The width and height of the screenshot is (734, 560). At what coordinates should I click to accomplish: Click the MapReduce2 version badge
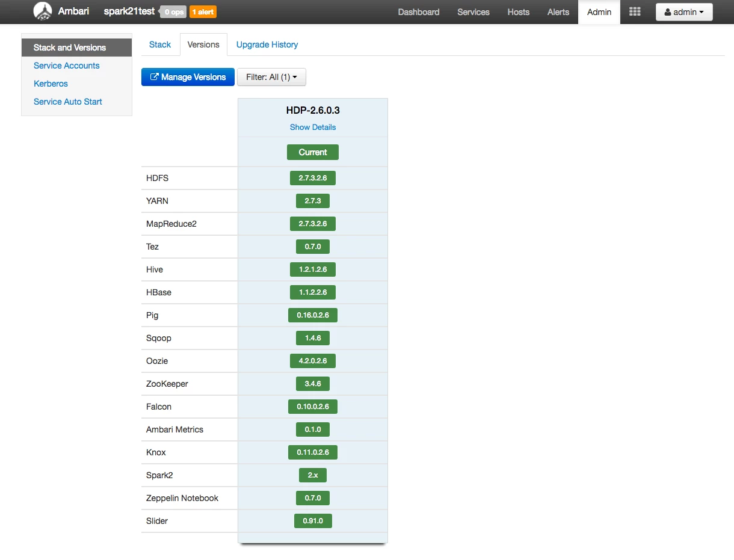[313, 224]
